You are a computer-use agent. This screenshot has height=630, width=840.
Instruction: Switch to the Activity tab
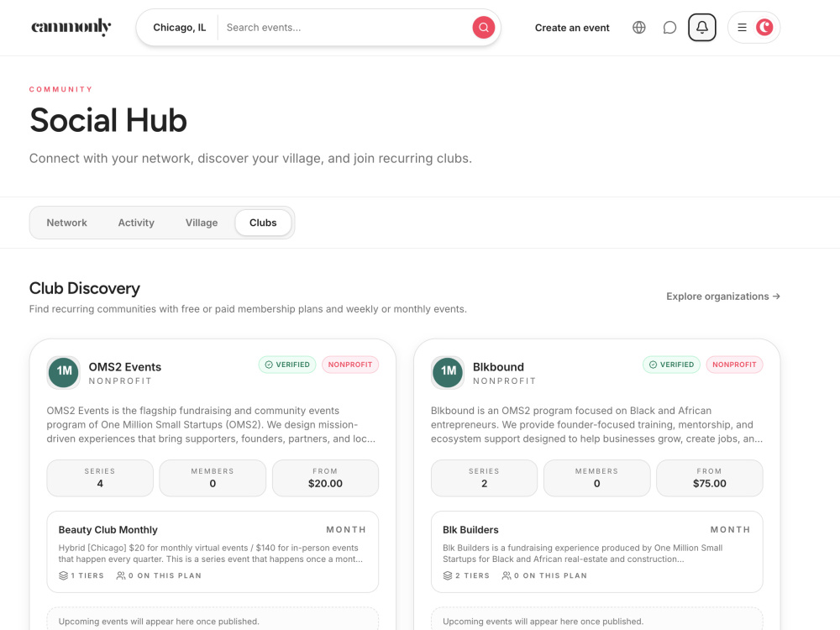tap(136, 223)
